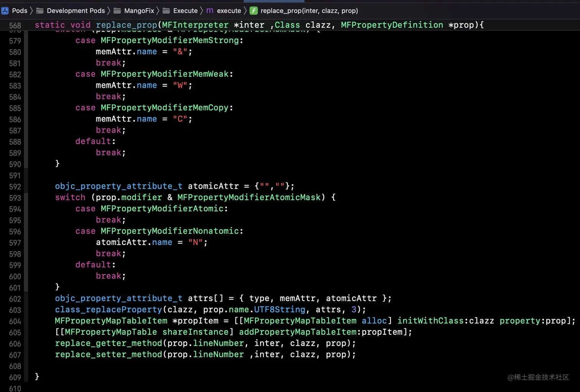Screen dimensions: 580x392
Task: Click line number 568 in gutter
Action: pos(15,25)
